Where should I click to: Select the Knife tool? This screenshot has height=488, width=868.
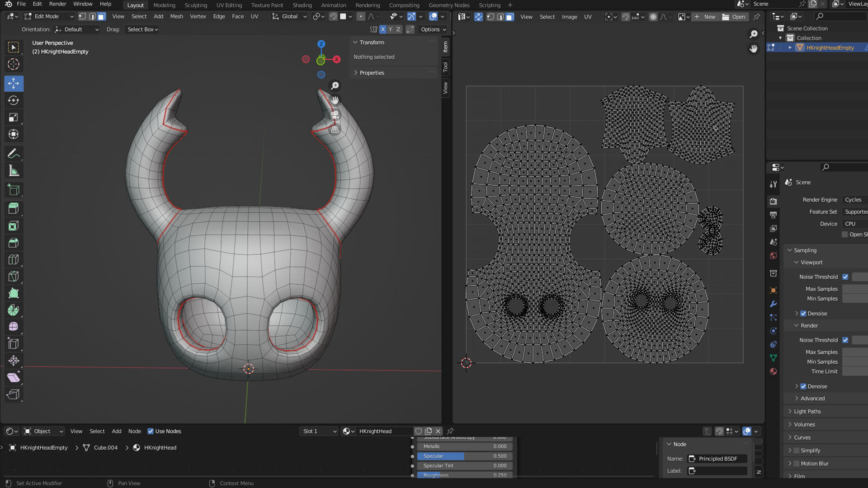tap(14, 277)
